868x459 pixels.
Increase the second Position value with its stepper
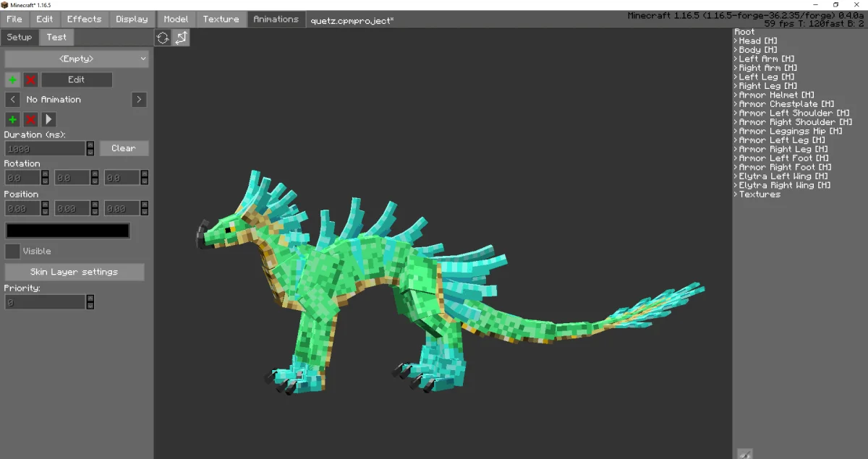(95, 205)
